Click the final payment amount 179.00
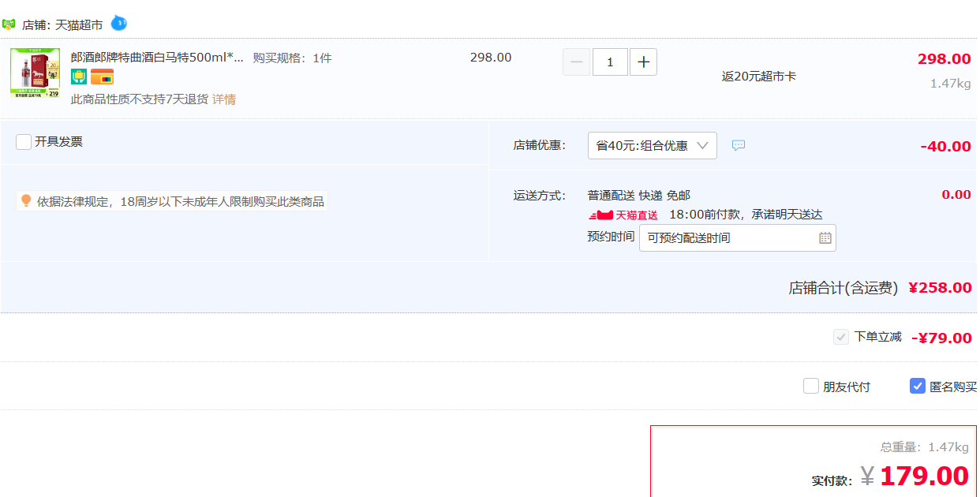 point(924,476)
